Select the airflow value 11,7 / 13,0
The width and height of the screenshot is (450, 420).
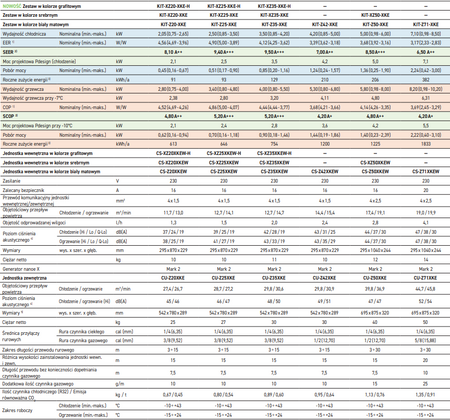[173, 213]
